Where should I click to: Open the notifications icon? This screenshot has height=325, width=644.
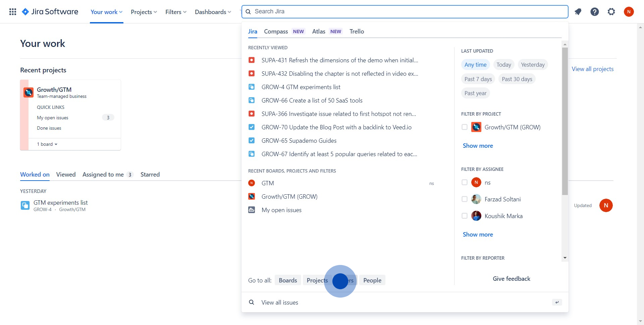[x=578, y=12]
